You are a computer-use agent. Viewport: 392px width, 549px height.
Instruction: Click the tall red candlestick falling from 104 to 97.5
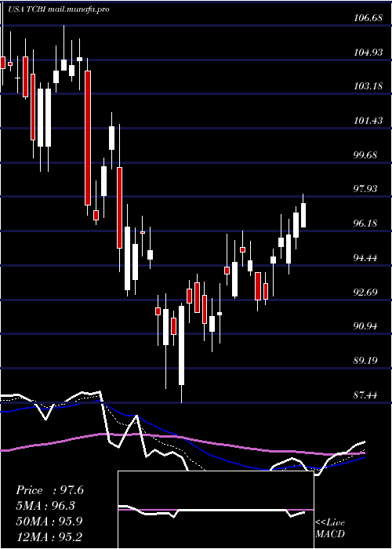(88, 138)
